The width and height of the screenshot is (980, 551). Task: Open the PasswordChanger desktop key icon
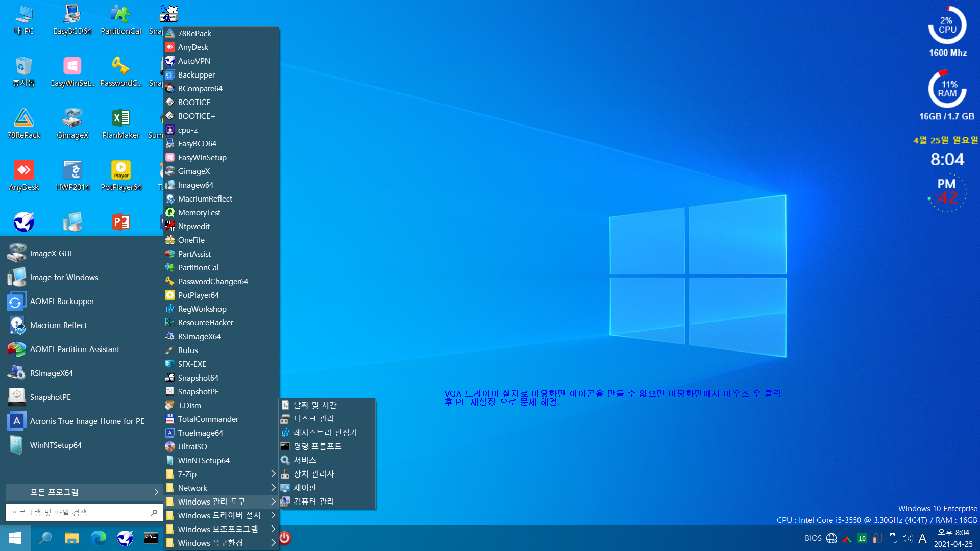pos(120,72)
